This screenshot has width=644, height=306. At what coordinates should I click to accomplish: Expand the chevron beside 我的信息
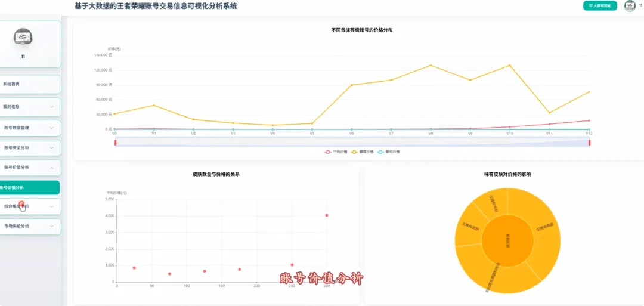[52, 107]
